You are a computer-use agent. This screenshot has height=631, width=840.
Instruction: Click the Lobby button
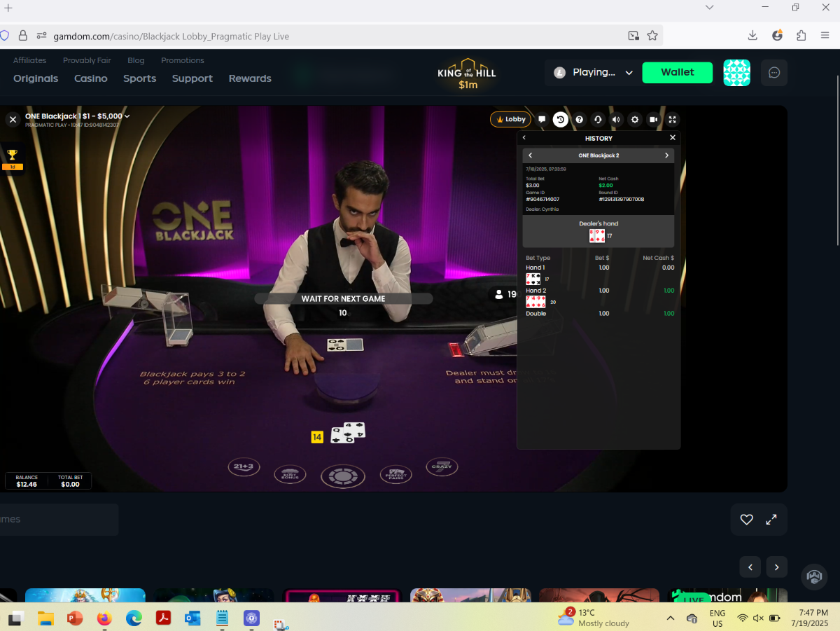(511, 120)
